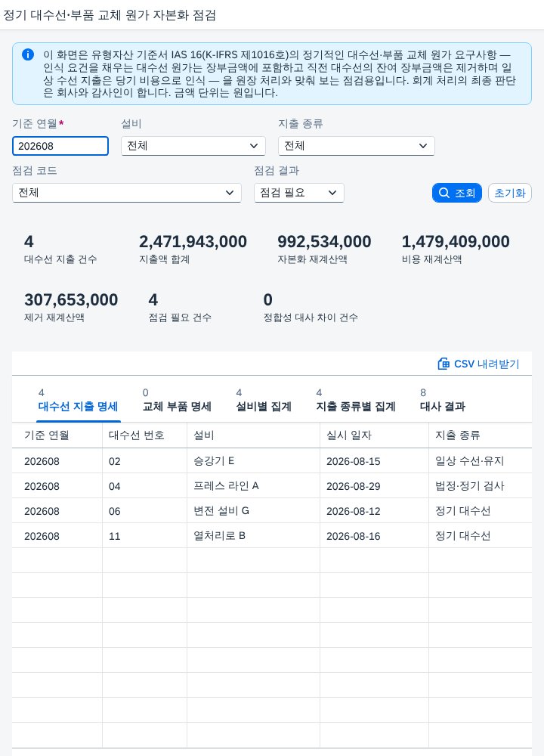Click the date cell 2026-08-15
Image resolution: width=544 pixels, height=756 pixels.
(x=375, y=461)
